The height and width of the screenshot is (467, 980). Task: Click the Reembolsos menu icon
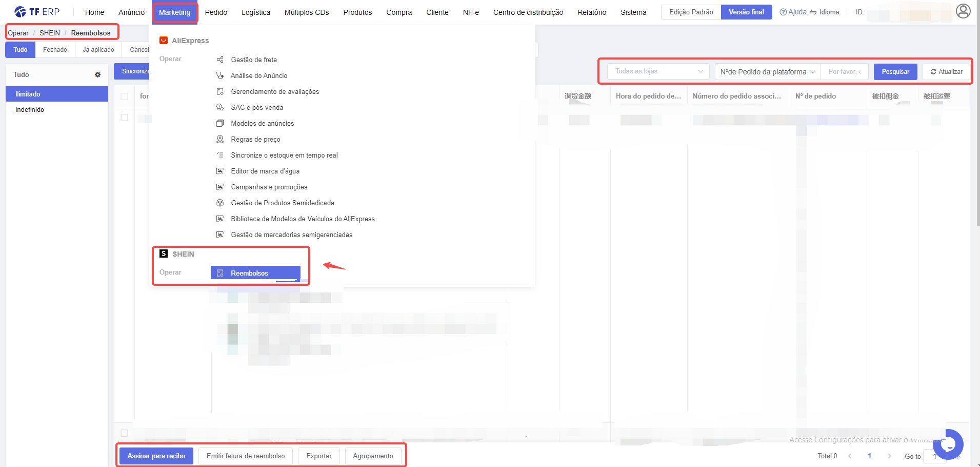pos(220,273)
